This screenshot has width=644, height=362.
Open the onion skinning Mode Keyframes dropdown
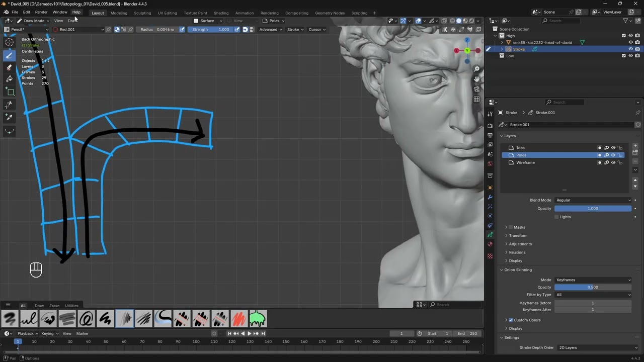tap(593, 280)
